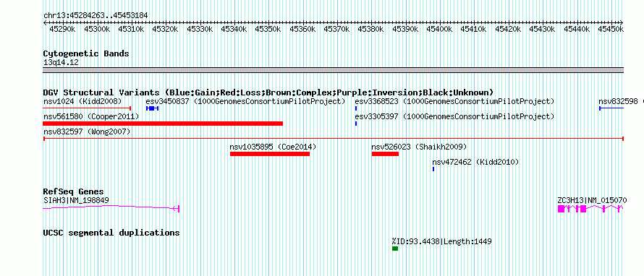The height and width of the screenshot is (276, 644).
Task: Click the nsv832598 variant label
Action: point(618,101)
